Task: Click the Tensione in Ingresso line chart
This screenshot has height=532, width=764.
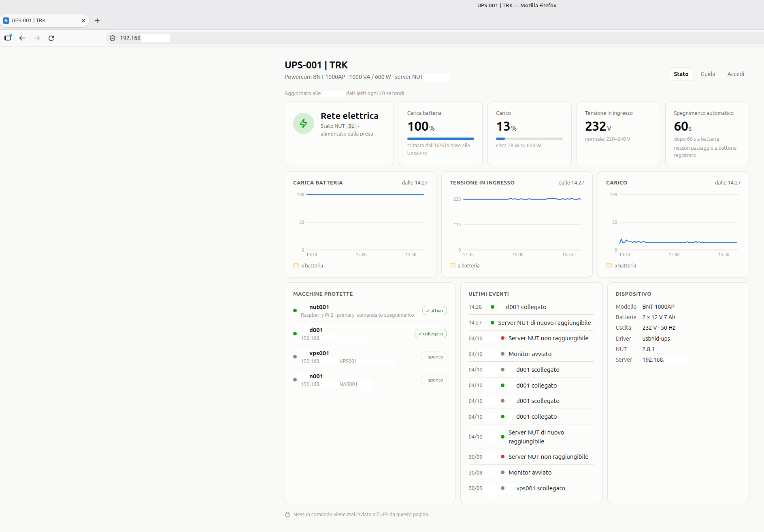Action: (x=517, y=224)
